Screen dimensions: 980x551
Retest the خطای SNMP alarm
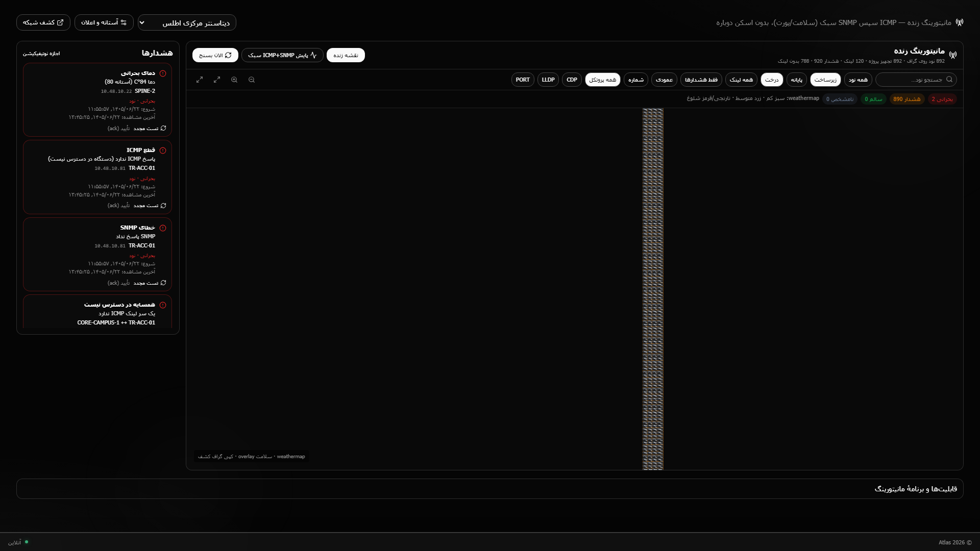[150, 283]
